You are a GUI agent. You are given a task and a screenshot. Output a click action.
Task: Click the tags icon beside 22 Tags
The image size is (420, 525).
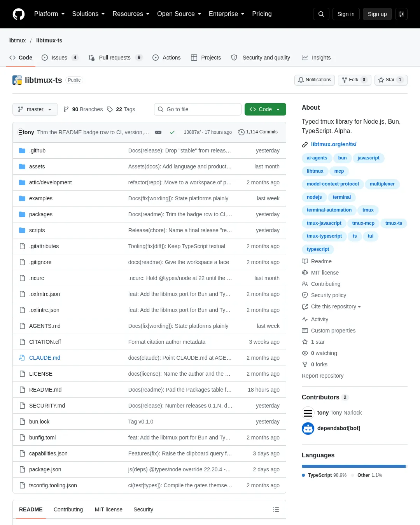pos(110,109)
